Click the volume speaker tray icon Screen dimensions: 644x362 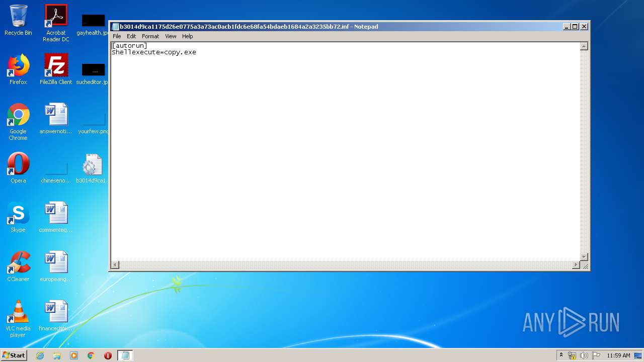coord(584,355)
